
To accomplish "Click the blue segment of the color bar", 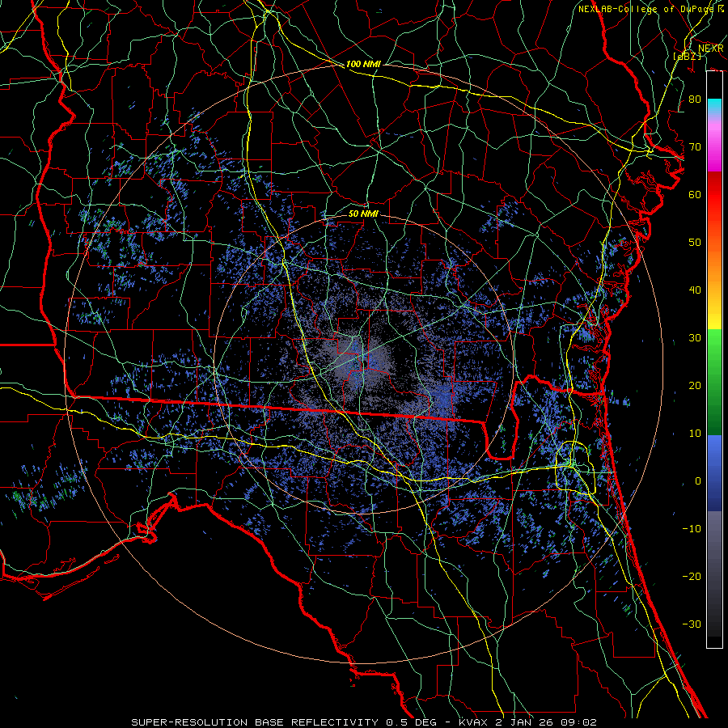I will pyautogui.click(x=714, y=472).
